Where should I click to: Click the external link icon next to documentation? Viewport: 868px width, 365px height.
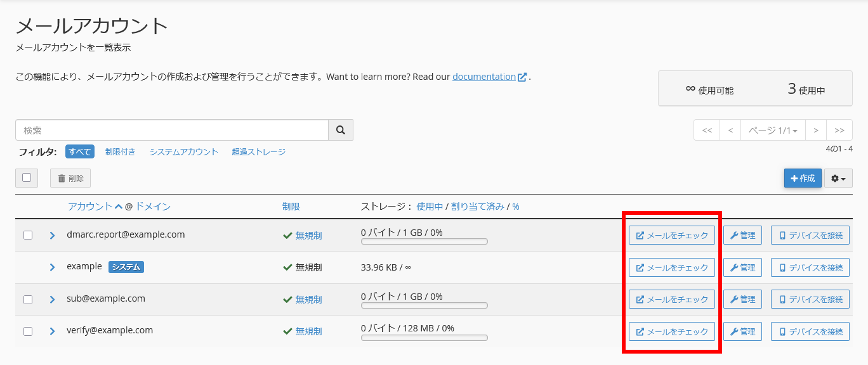(x=522, y=77)
